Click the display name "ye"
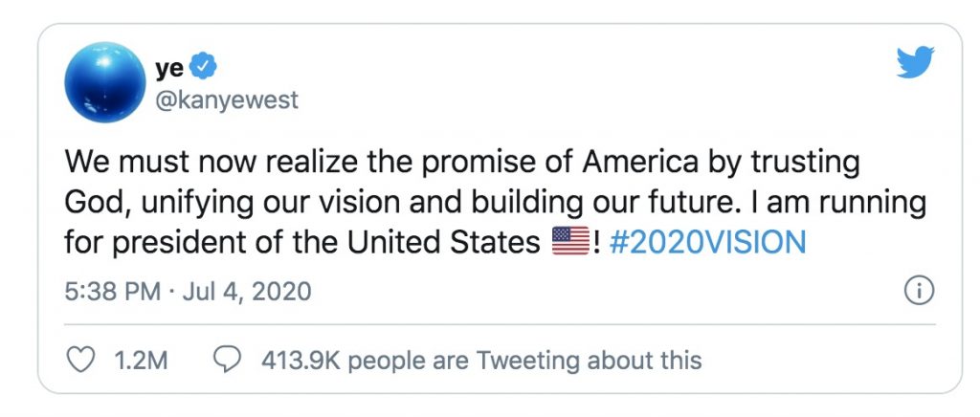The image size is (980, 417). coord(169,67)
